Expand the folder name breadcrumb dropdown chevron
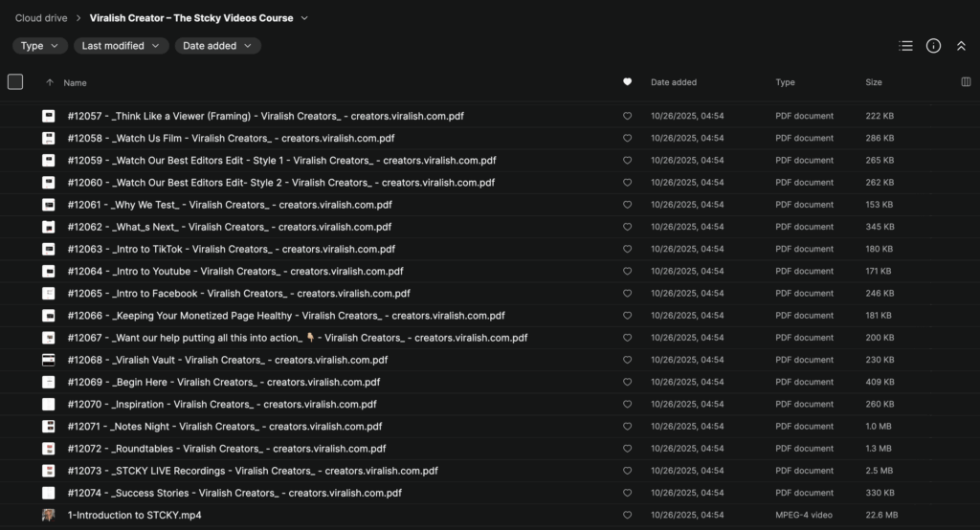This screenshot has height=530, width=980. (304, 18)
